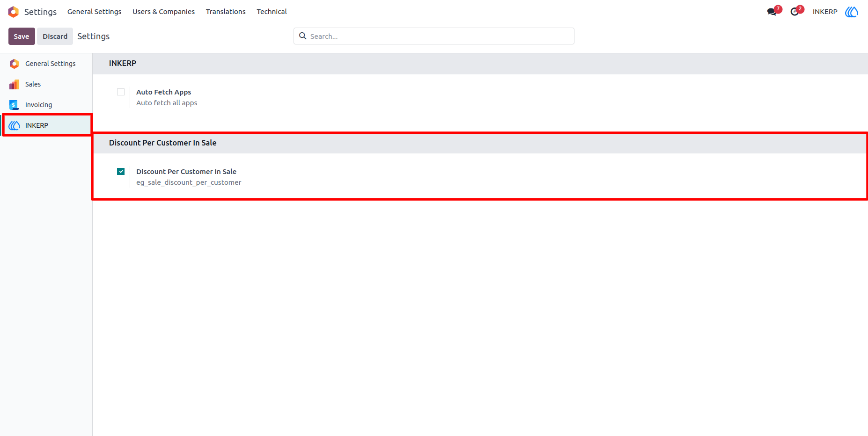This screenshot has width=868, height=436.
Task: Select the INKERP settings tab
Action: 46,125
